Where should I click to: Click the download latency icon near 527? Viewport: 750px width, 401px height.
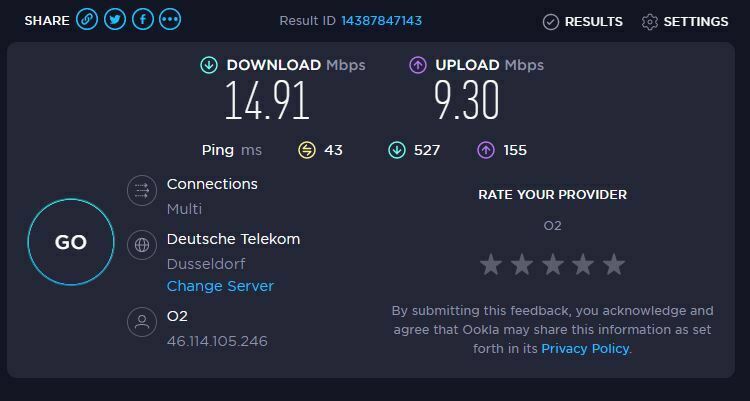coord(397,150)
